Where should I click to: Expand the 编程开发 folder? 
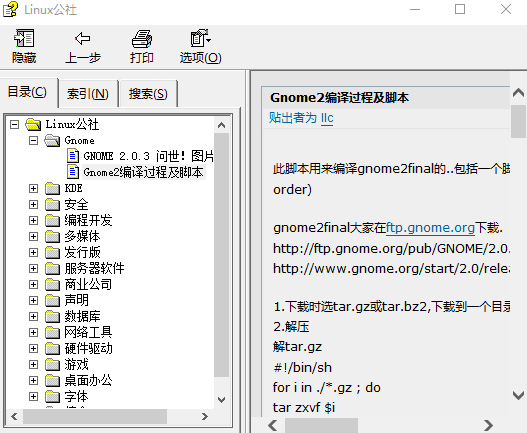tap(33, 221)
